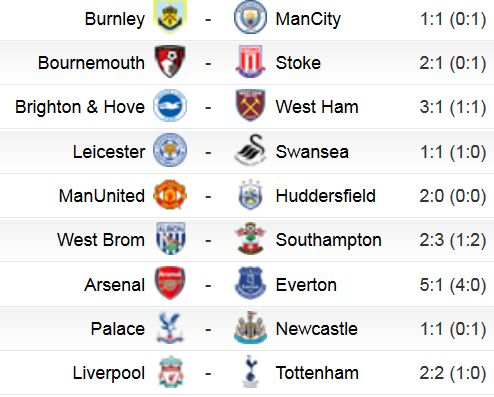This screenshot has height=397, width=494.
Task: Open the Leicester–Swansea 1:1 (1:0) score
Action: [453, 152]
